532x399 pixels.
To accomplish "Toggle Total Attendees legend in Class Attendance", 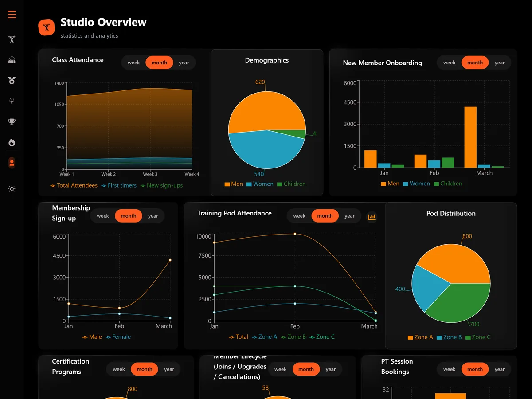I will coord(74,185).
